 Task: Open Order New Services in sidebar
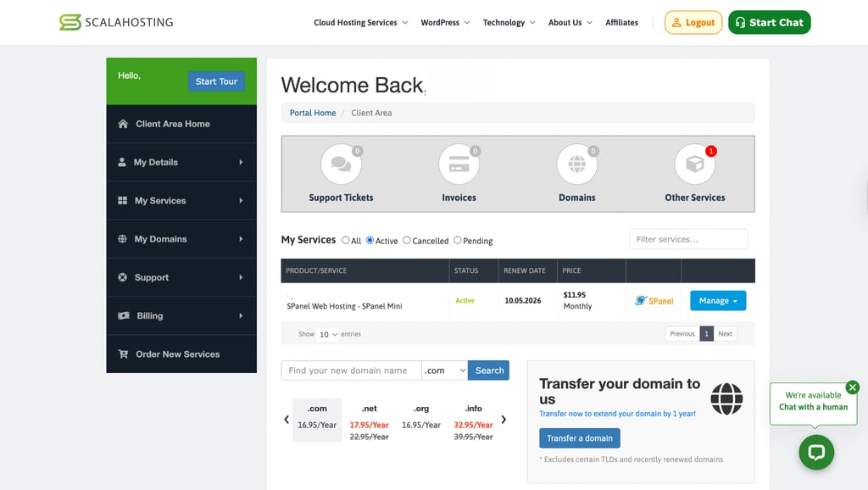click(x=181, y=354)
